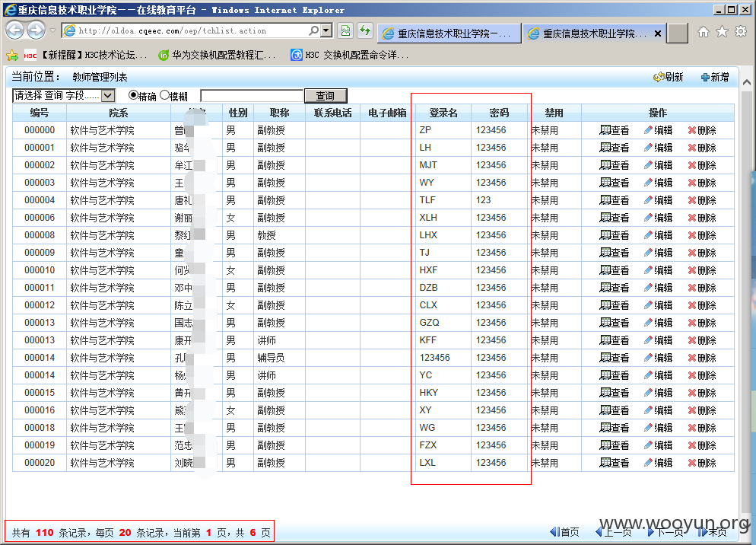The height and width of the screenshot is (545, 756).
Task: Click the address bar URL text
Action: pyautogui.click(x=172, y=31)
